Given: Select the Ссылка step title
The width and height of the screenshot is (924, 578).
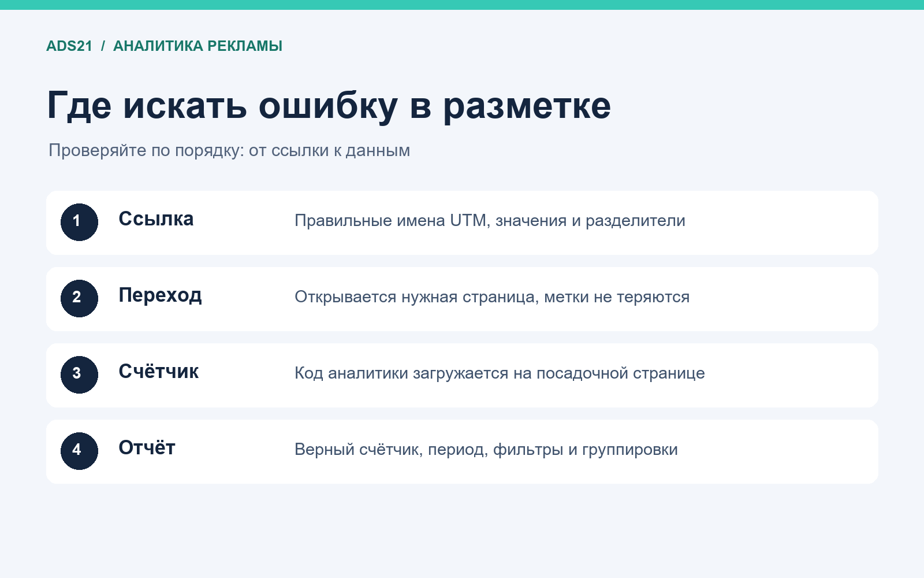Looking at the screenshot, I should click(x=156, y=219).
